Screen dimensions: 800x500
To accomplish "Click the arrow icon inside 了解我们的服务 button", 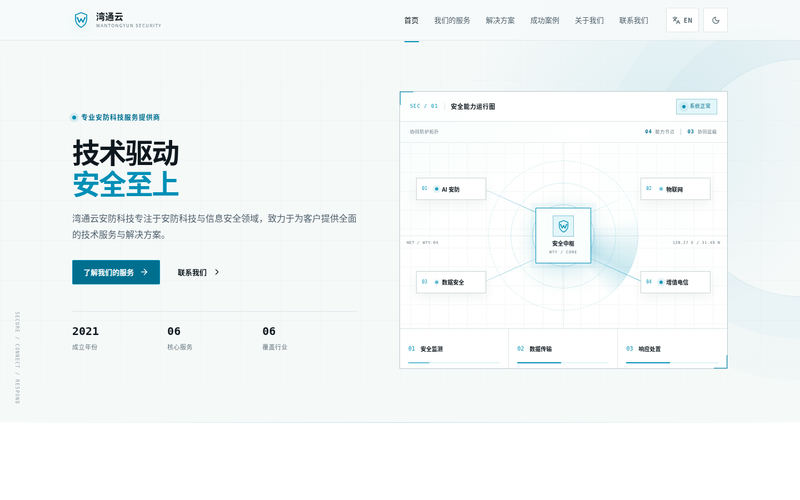I will [x=144, y=272].
